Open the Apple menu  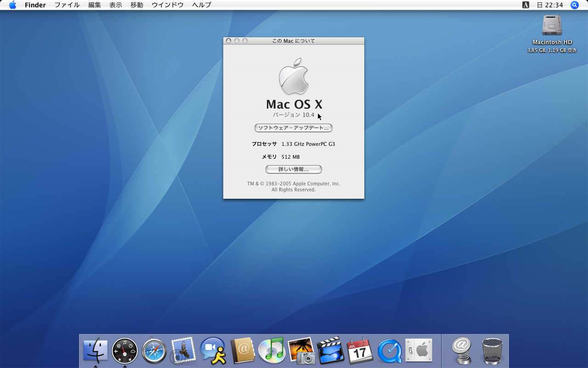(13, 5)
